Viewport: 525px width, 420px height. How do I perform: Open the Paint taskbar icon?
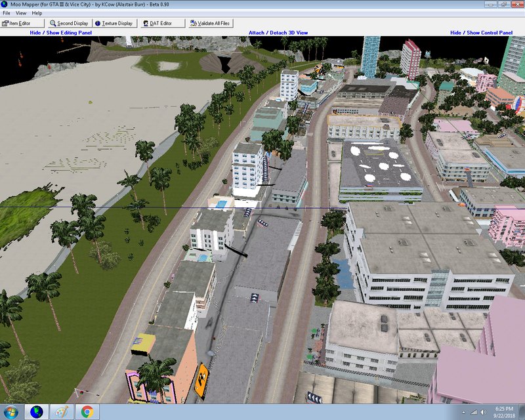[62, 412]
